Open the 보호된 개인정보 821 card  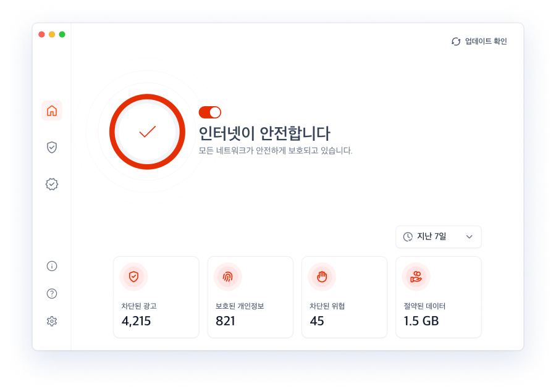[250, 298]
